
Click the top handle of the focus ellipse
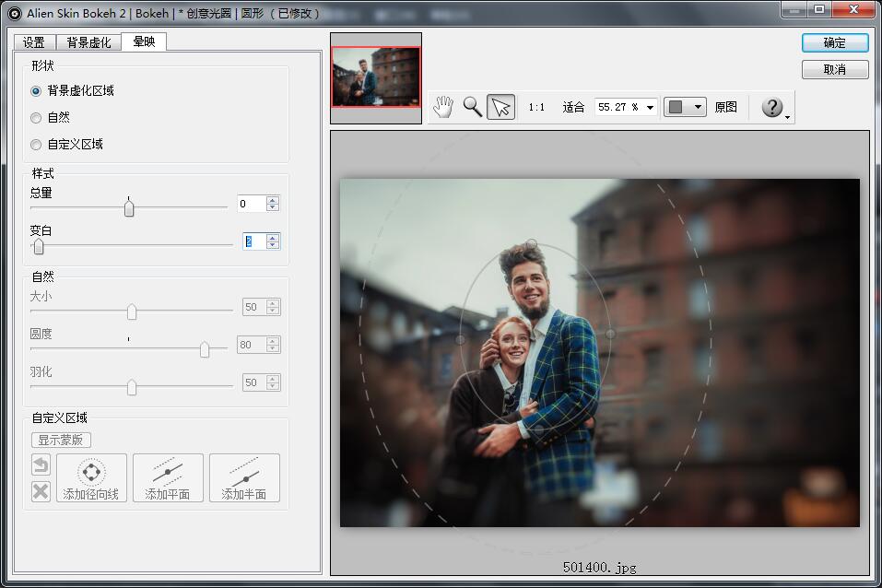pyautogui.click(x=532, y=243)
